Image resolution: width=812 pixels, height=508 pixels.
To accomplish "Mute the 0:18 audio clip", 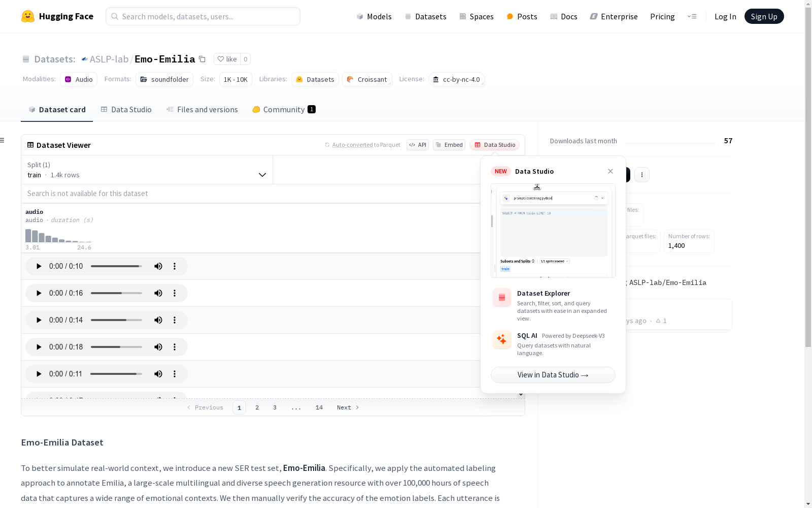I will pyautogui.click(x=158, y=347).
